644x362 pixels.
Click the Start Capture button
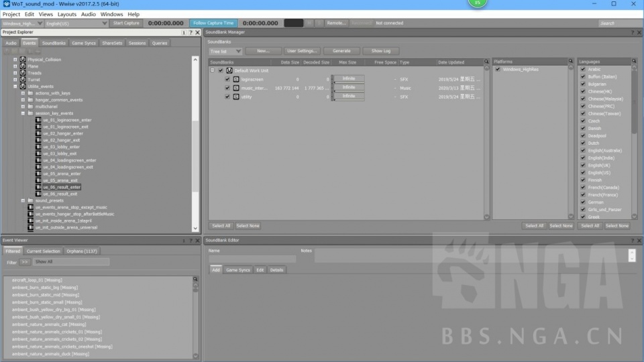pos(126,23)
